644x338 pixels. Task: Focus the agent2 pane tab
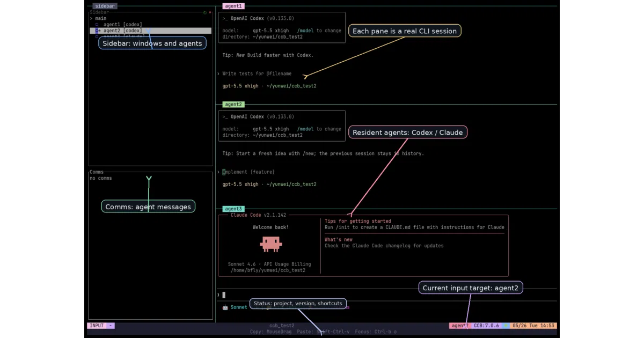pyautogui.click(x=233, y=104)
